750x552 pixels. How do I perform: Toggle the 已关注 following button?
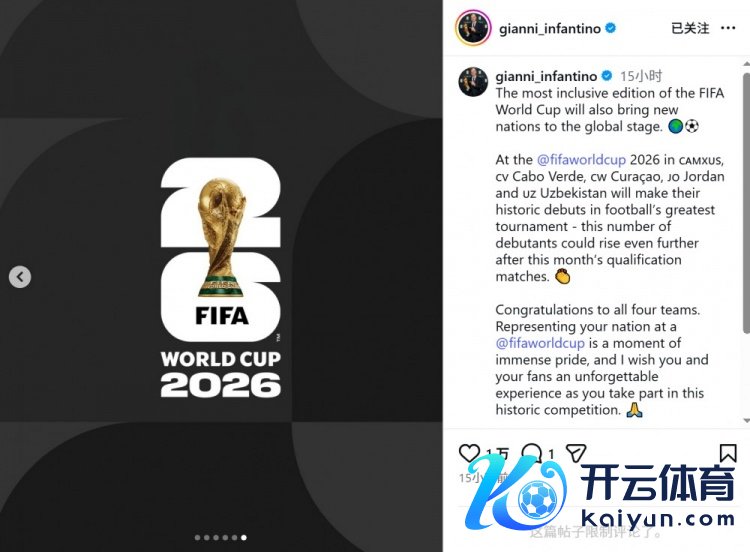[690, 28]
